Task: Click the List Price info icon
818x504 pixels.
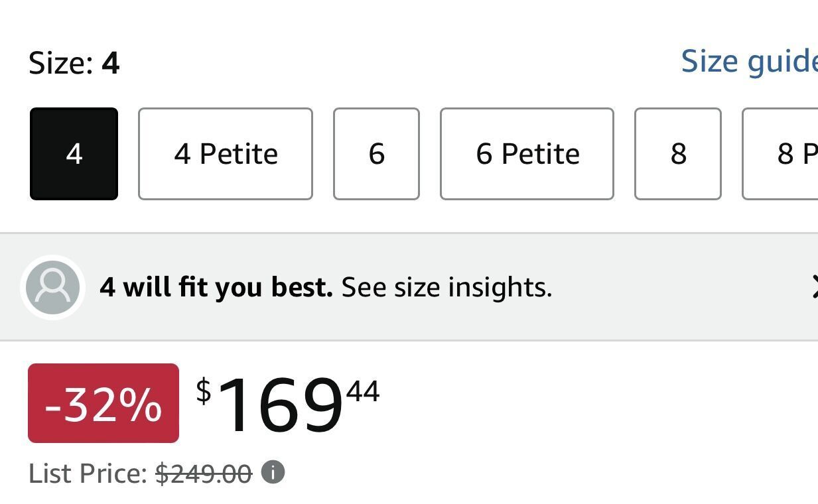Action: (x=273, y=473)
